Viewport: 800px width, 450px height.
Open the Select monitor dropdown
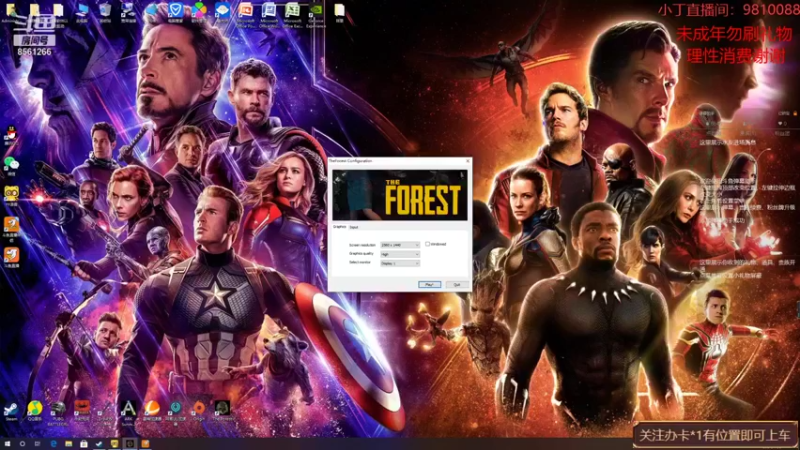click(x=399, y=263)
